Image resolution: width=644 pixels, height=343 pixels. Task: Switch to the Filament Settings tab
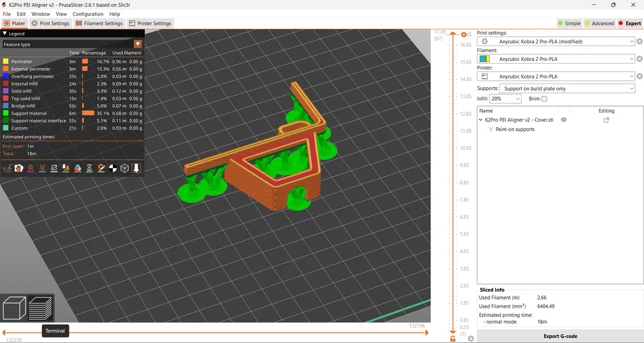(99, 23)
